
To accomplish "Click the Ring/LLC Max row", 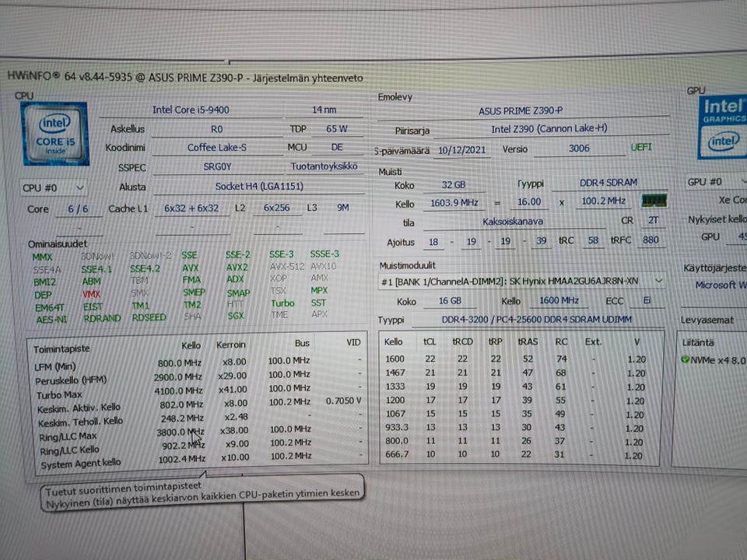I will tap(200, 433).
